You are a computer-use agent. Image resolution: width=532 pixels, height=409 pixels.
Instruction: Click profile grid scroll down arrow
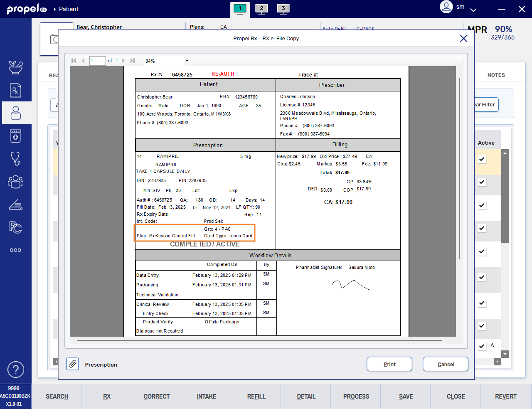click(x=505, y=354)
